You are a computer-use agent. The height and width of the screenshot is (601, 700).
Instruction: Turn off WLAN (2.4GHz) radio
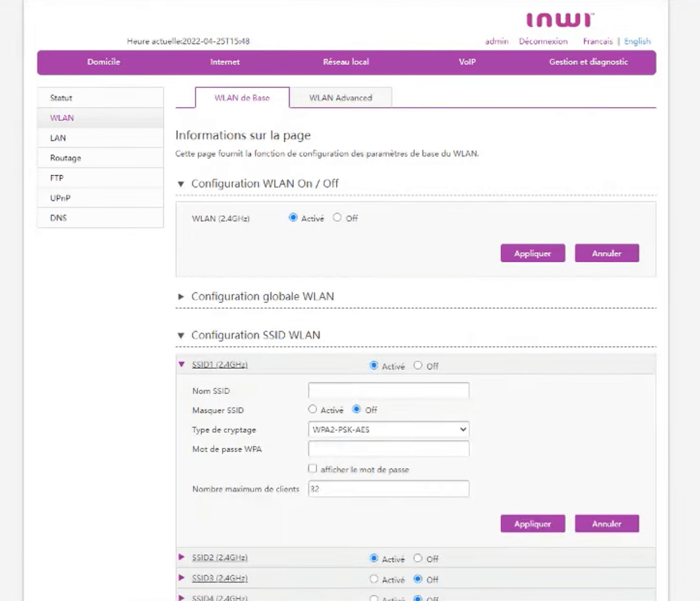tap(337, 218)
